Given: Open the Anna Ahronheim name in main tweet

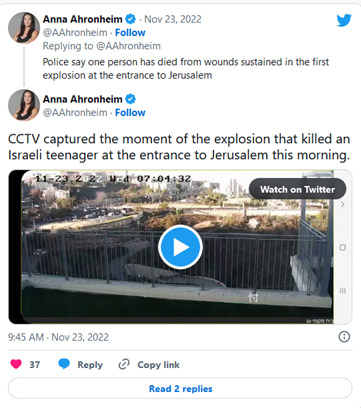Looking at the screenshot, I should point(82,99).
